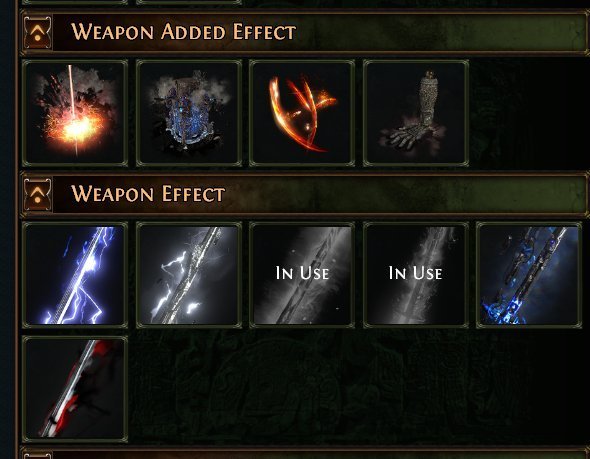Choose the white lightning sword weapon effect
Viewport: 590px width, 459px height.
pyautogui.click(x=189, y=275)
